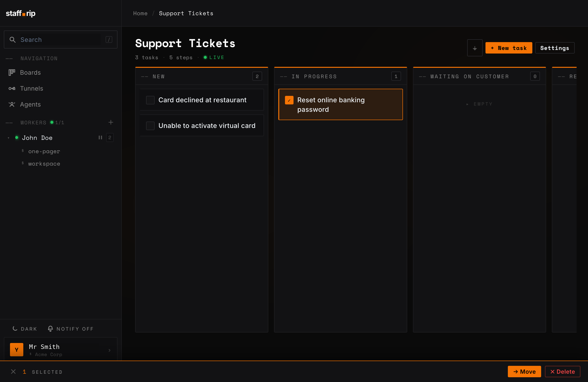Click the IN PROGRESS count badge
Screen dimensions: 588x382
point(396,76)
